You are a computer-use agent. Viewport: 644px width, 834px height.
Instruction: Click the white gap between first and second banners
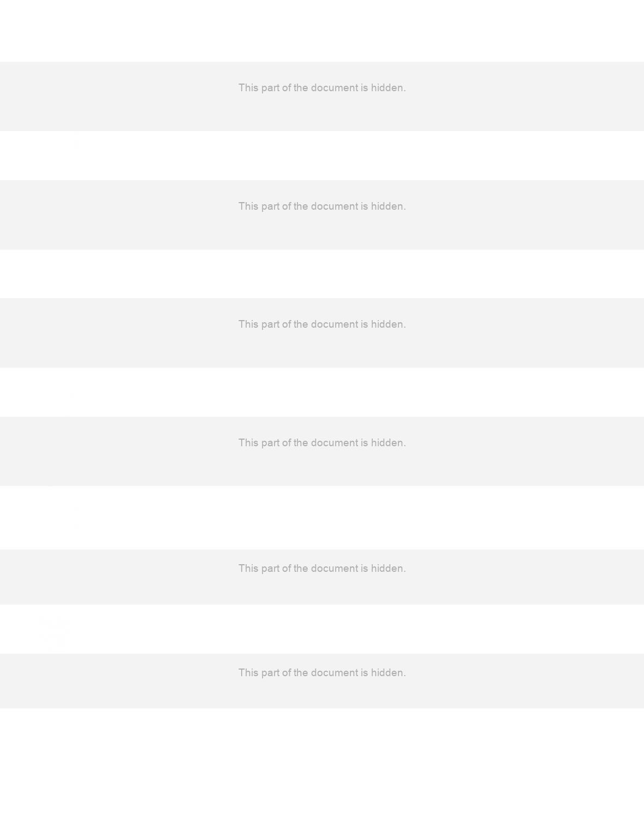pyautogui.click(x=322, y=156)
